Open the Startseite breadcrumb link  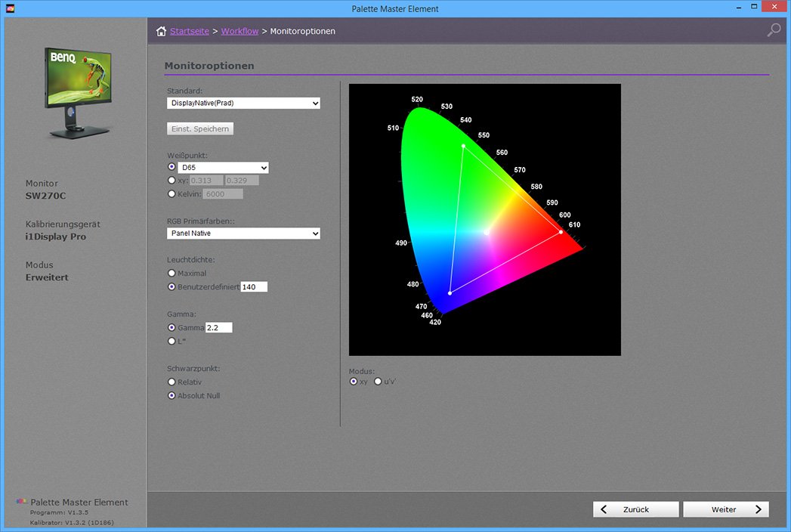[189, 31]
